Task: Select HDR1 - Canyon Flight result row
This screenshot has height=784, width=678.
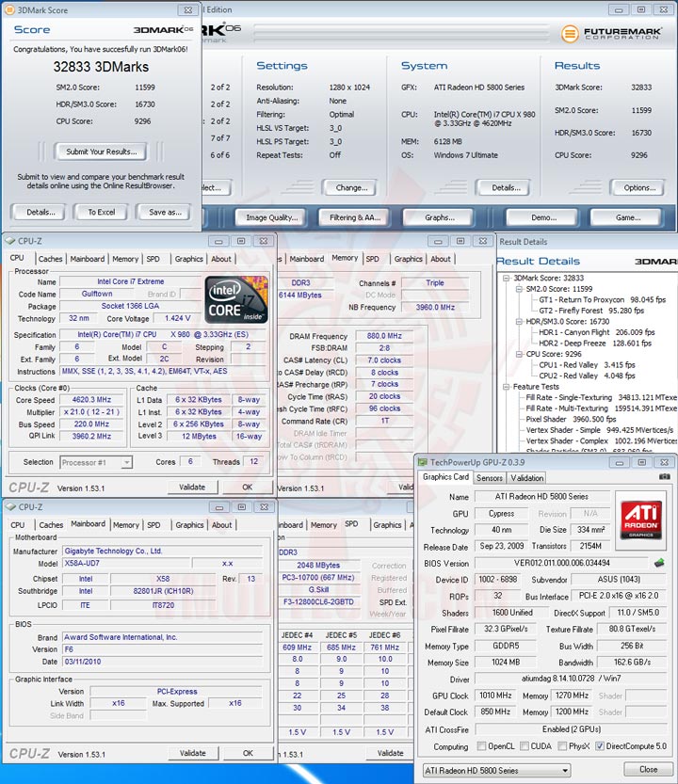Action: 596,332
